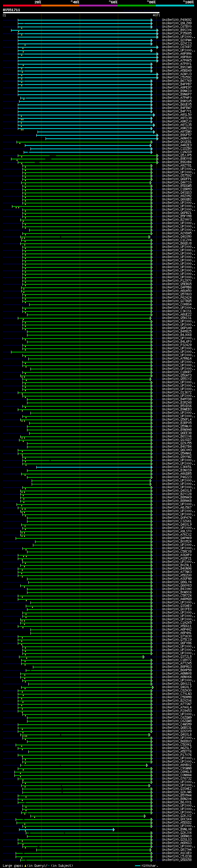Viewport: 197px width, 868px height.
Task: Click UniRef100_Q56FL4 label
Action: (x=177, y=419)
